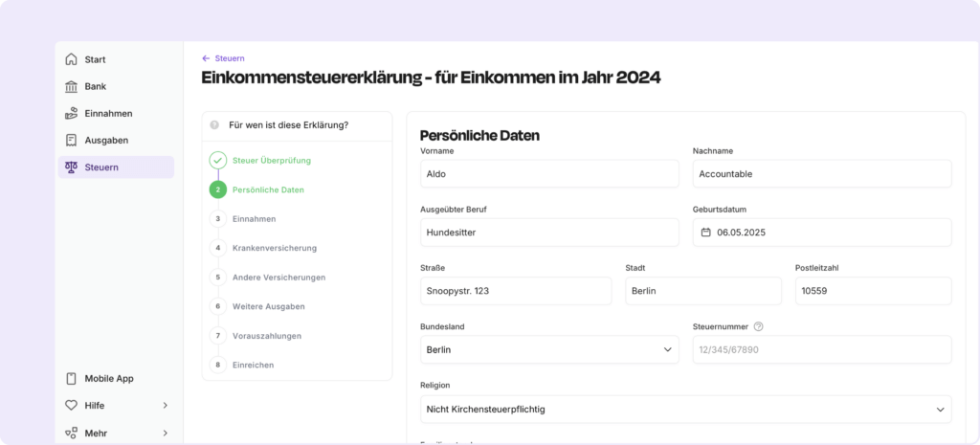Click the Mobile App phone icon
980x445 pixels.
click(72, 378)
